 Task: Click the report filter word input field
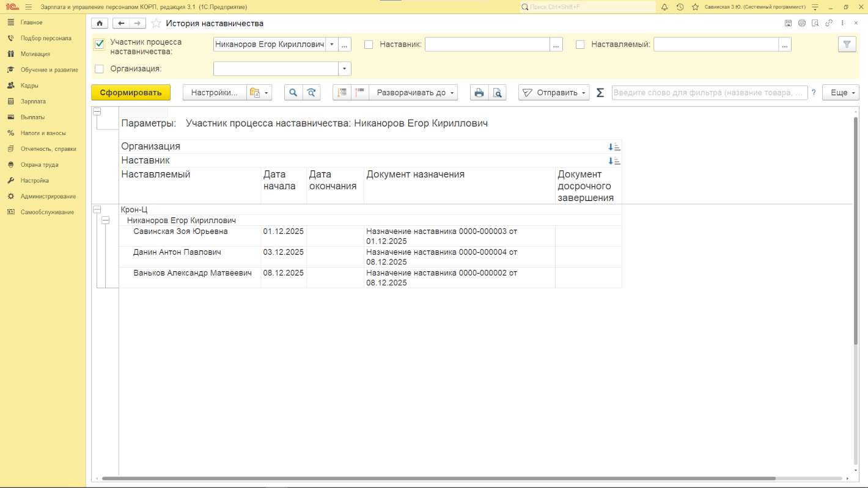[709, 93]
